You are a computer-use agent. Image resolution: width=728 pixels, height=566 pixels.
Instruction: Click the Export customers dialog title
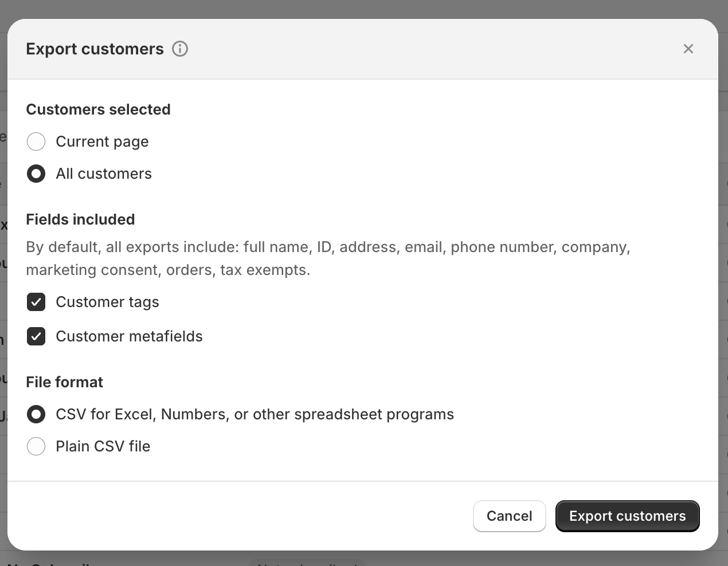95,49
